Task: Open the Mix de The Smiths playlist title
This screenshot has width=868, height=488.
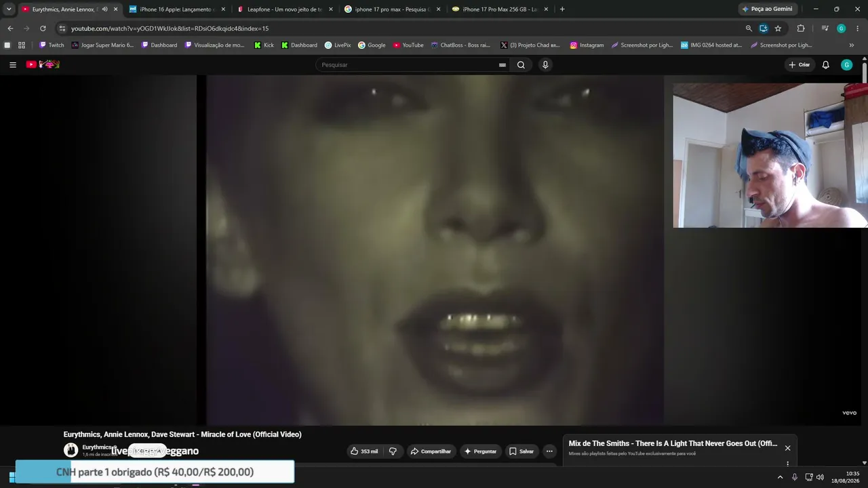Action: click(673, 443)
